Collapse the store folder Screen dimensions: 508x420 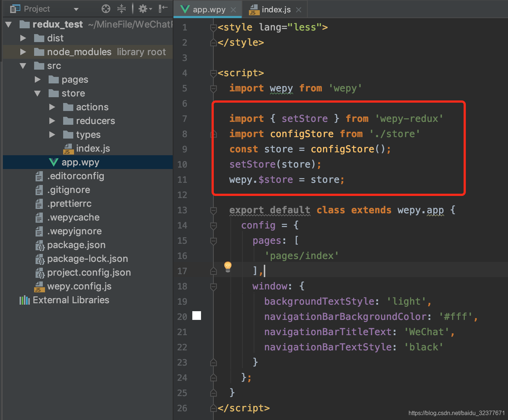(38, 94)
